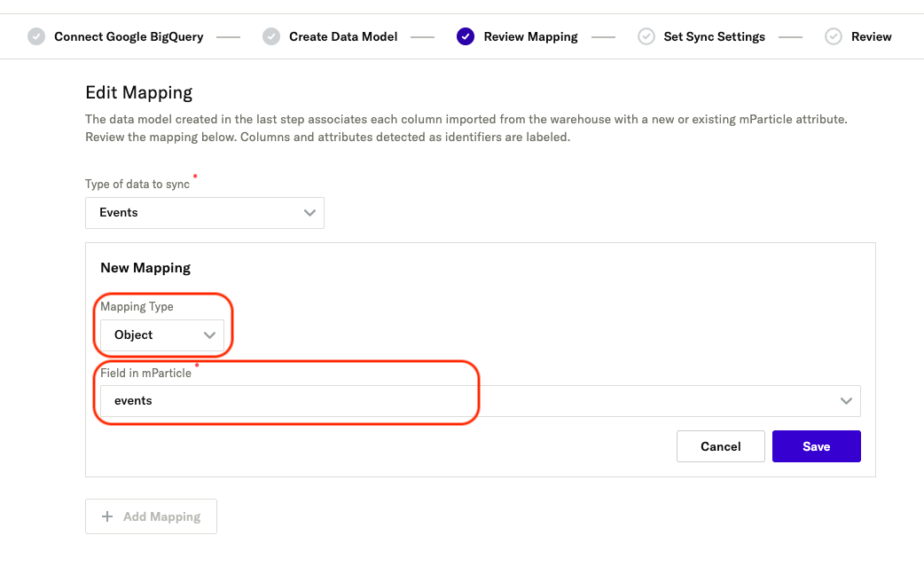The width and height of the screenshot is (924, 567).
Task: Click the Connect Google BigQuery step check icon
Action: click(x=36, y=36)
